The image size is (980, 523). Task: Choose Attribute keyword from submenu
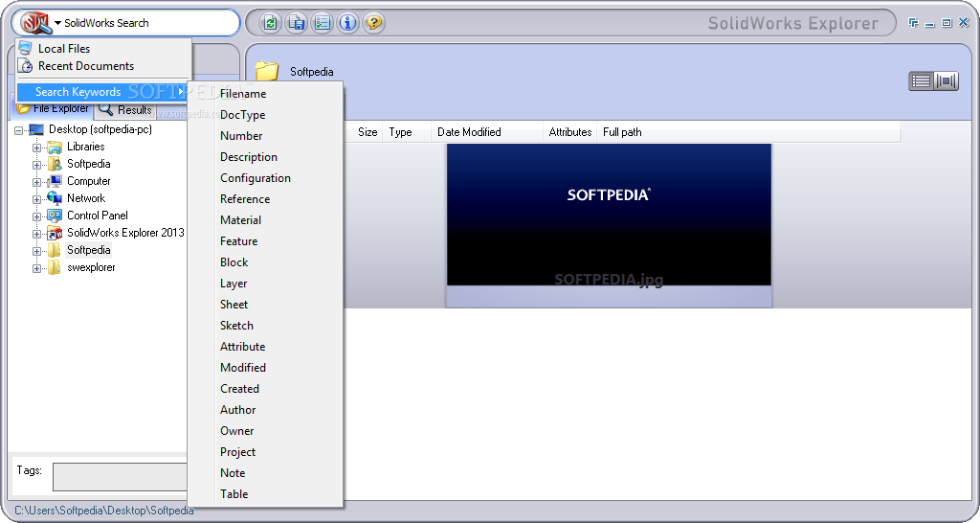point(265,347)
